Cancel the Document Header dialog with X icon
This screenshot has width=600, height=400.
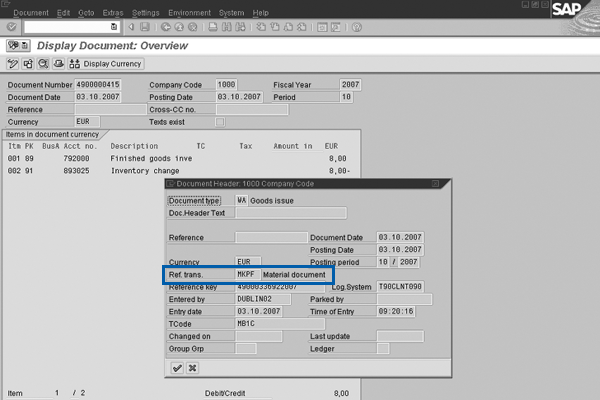pos(191,368)
